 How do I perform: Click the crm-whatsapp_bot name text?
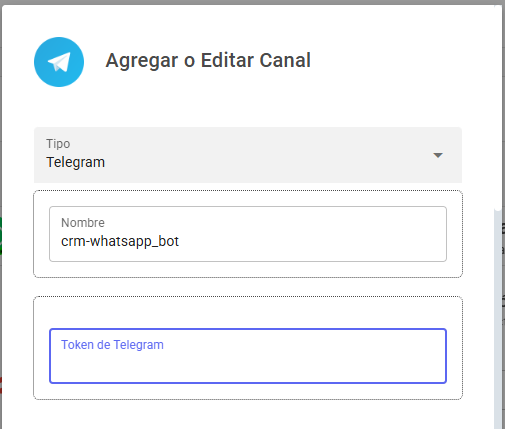pyautogui.click(x=120, y=241)
